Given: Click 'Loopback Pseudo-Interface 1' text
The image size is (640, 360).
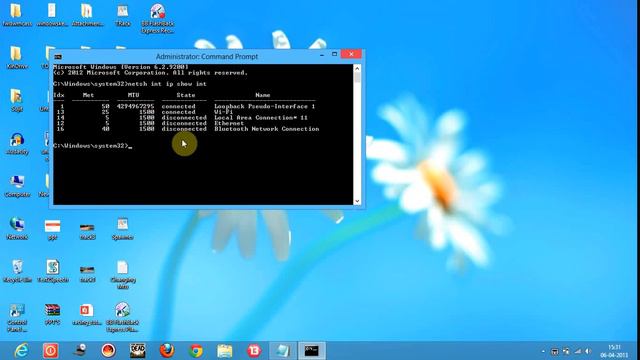Looking at the screenshot, I should [x=264, y=106].
